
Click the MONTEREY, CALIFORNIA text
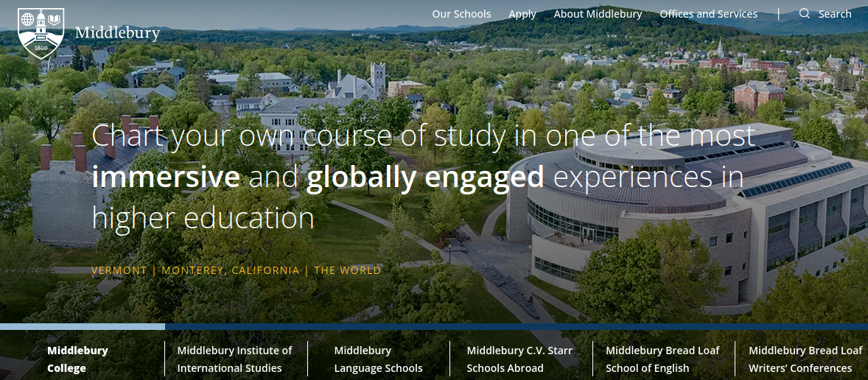tap(231, 270)
